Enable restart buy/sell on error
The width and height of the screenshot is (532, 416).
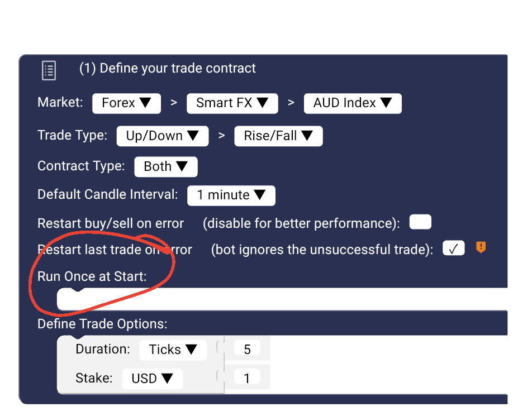[420, 222]
